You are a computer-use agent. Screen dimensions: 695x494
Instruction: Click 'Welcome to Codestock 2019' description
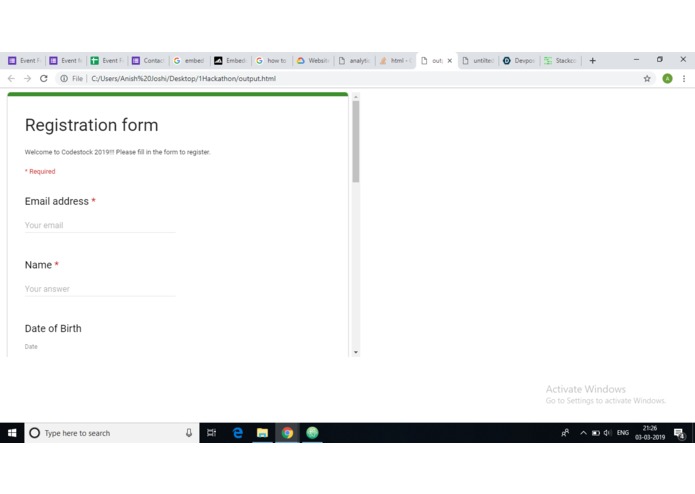(117, 152)
